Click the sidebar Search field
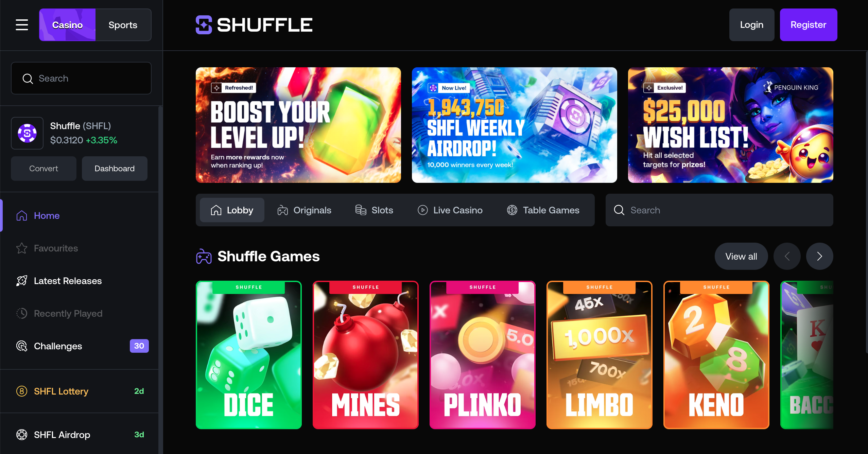 pyautogui.click(x=81, y=78)
